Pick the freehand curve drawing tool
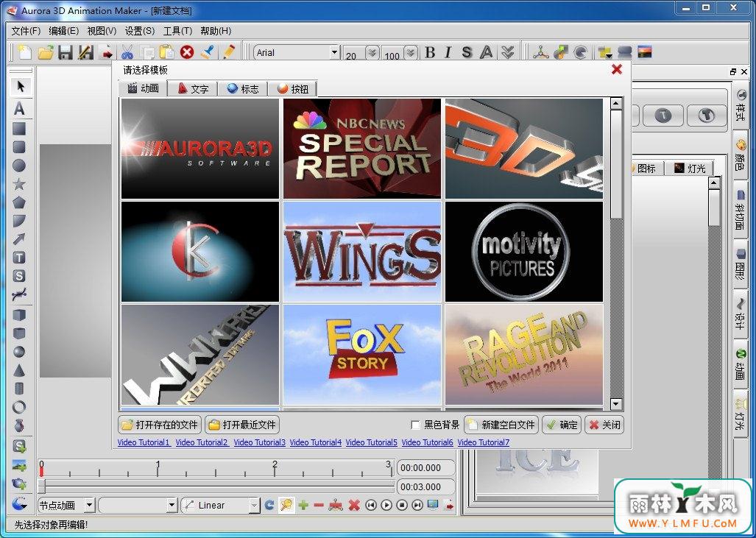Image resolution: width=756 pixels, height=538 pixels. click(19, 294)
